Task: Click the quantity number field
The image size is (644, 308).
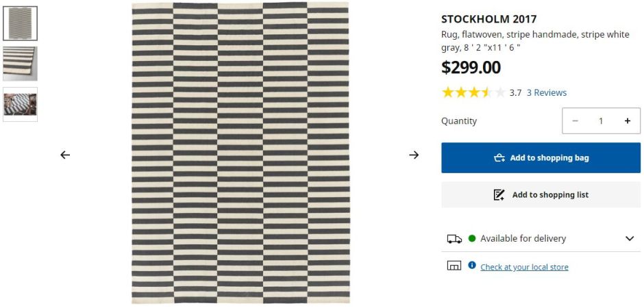Action: (x=601, y=121)
